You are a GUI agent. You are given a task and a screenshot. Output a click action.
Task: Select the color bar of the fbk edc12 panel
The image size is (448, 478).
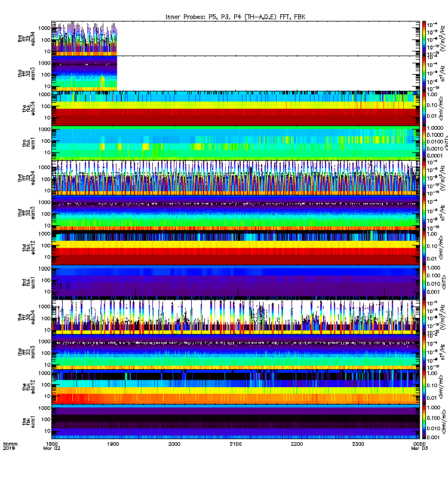coord(424,387)
